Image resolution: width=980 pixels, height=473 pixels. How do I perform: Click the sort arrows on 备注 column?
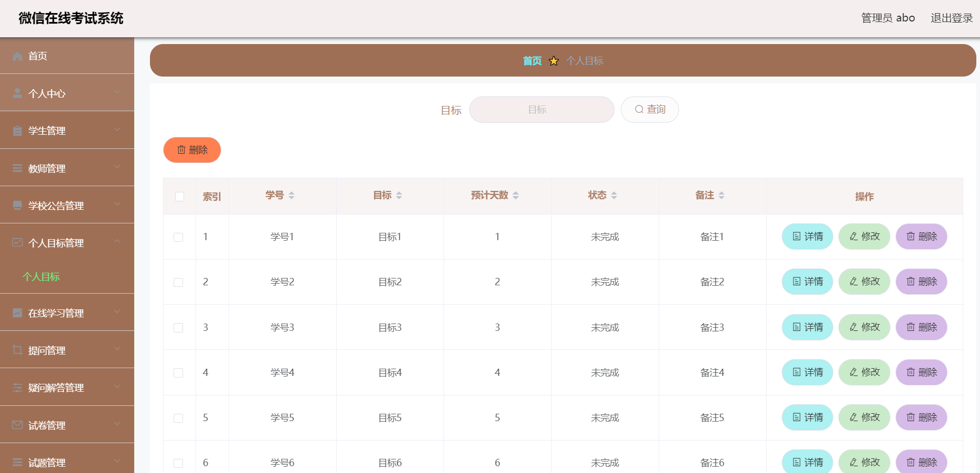[x=721, y=195]
